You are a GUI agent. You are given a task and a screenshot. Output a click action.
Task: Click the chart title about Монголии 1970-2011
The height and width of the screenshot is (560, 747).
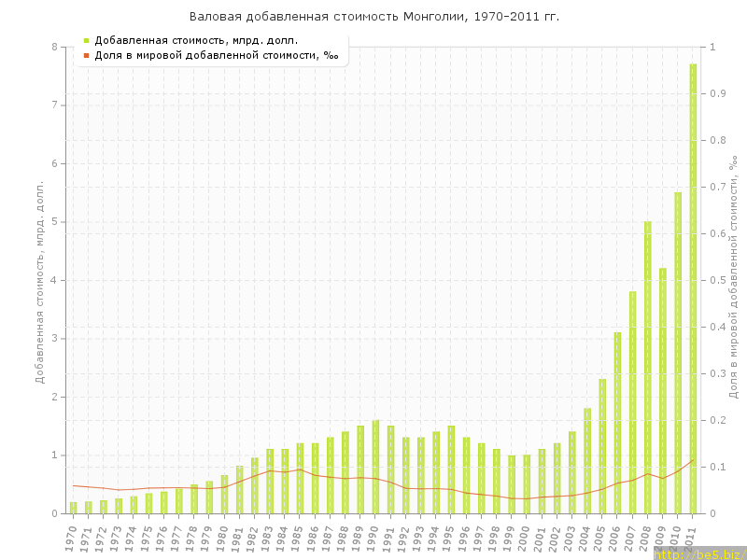click(374, 17)
